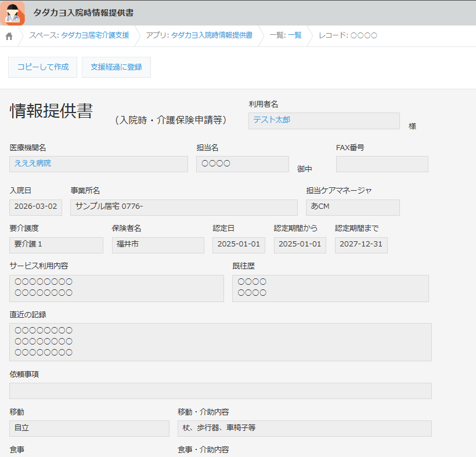Click the 直近の記録 text area
This screenshot has height=457, width=476.
tap(220, 342)
